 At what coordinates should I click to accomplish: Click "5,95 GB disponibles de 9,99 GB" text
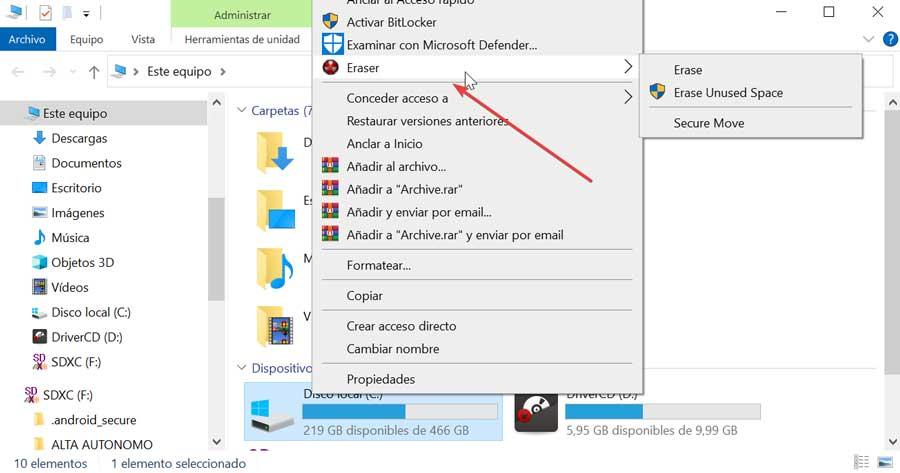[x=651, y=430]
